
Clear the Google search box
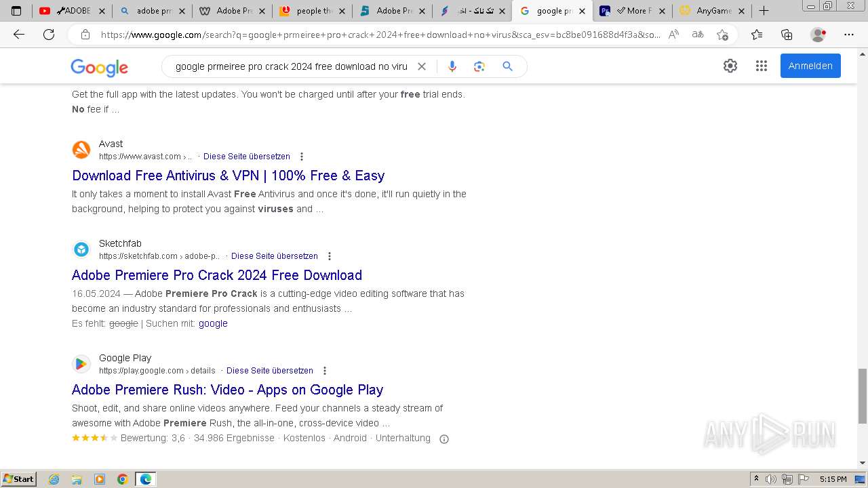[421, 66]
